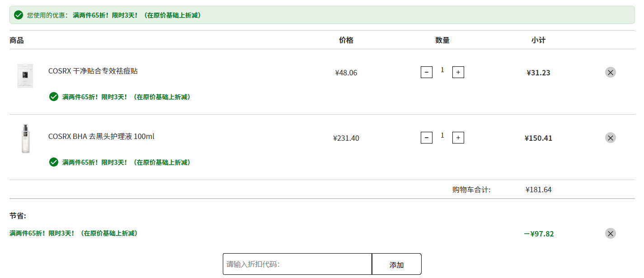The width and height of the screenshot is (644, 278).
Task: Click the 满两件65折 text in savings section
Action: click(73, 233)
